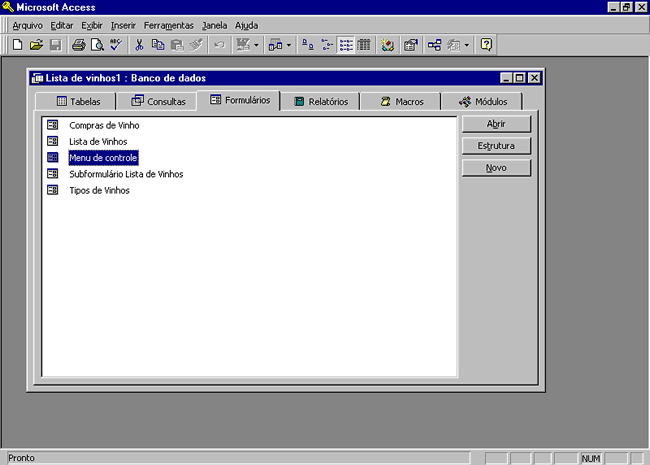This screenshot has width=650, height=465.
Task: Switch to the Relatórios tab
Action: (x=320, y=102)
